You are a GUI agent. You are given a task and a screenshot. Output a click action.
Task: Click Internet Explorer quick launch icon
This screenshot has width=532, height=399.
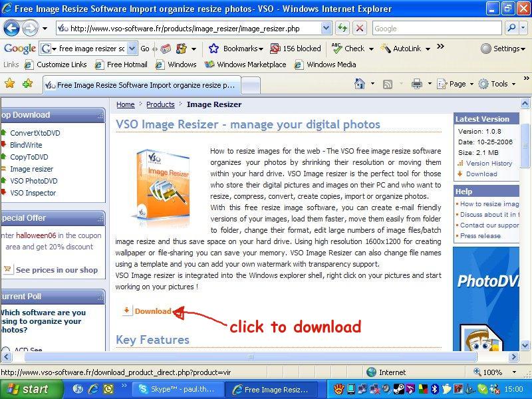[93, 389]
